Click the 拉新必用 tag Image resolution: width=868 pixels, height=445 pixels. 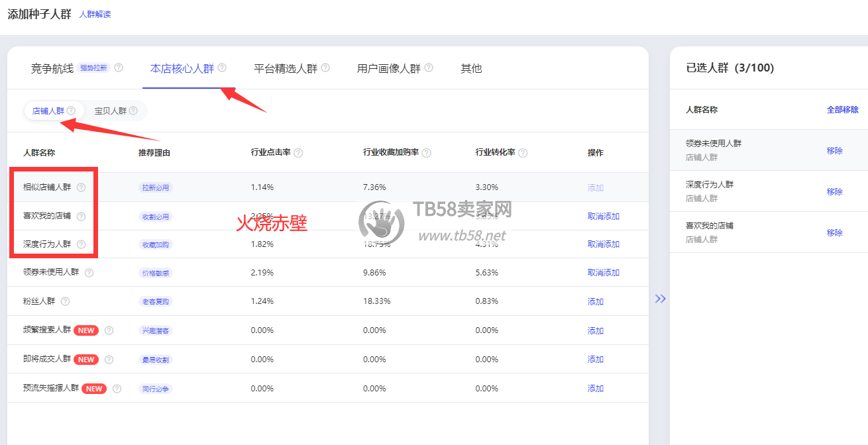click(x=155, y=187)
